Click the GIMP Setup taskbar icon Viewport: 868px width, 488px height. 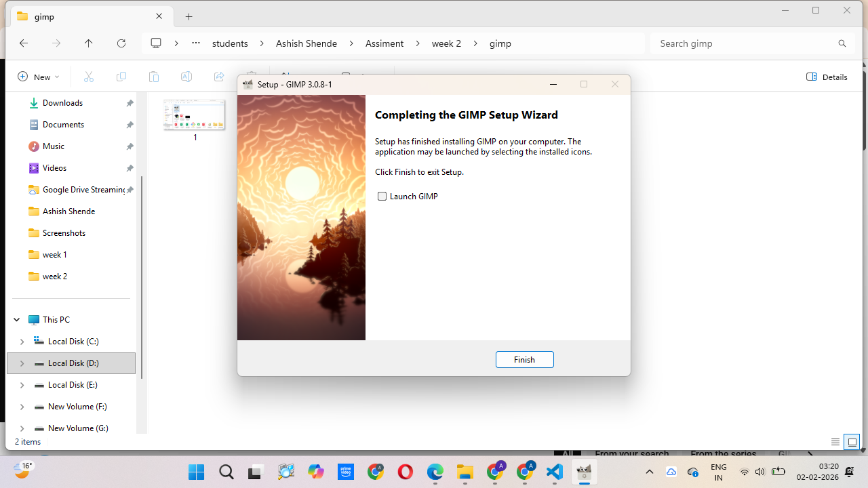tap(585, 472)
